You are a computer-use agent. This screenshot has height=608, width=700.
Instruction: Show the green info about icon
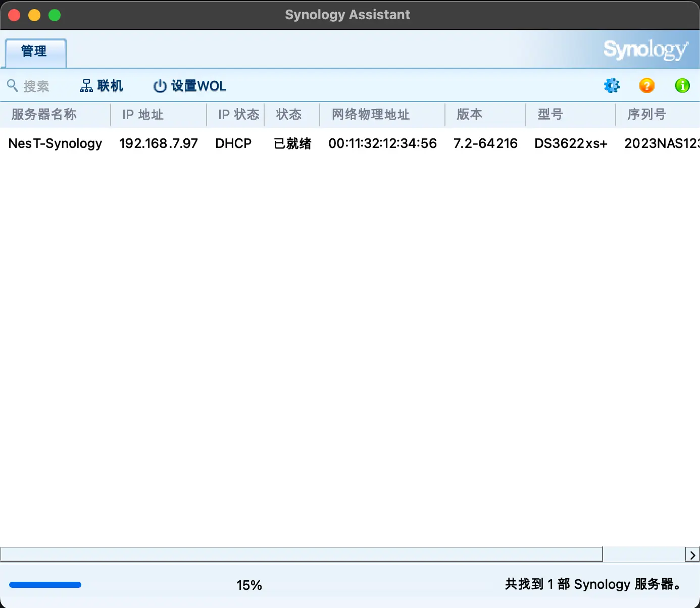[682, 85]
